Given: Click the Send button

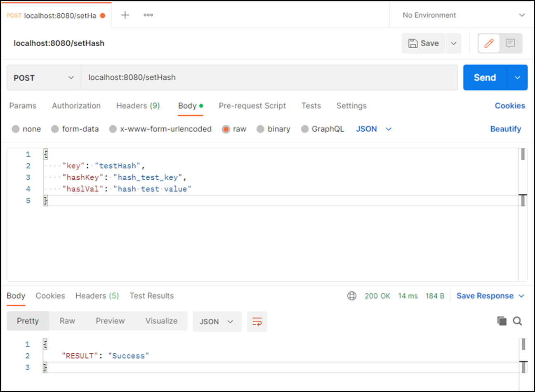Looking at the screenshot, I should click(x=485, y=77).
